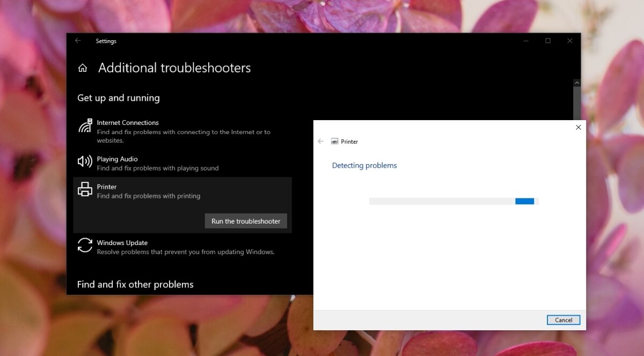Close the Printer troubleshooter dialog
The width and height of the screenshot is (644, 356).
[578, 128]
